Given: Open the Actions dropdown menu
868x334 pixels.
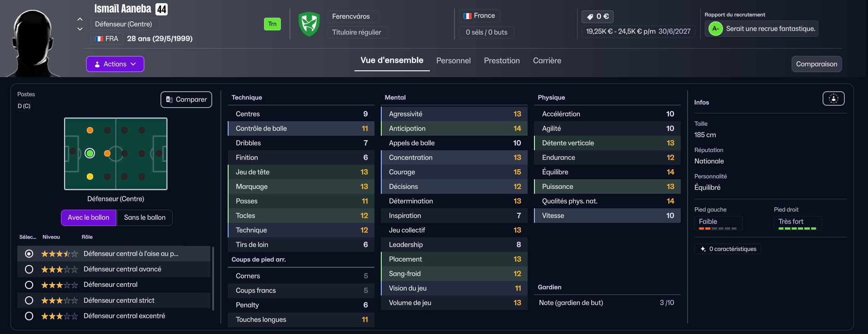Looking at the screenshot, I should tap(115, 64).
